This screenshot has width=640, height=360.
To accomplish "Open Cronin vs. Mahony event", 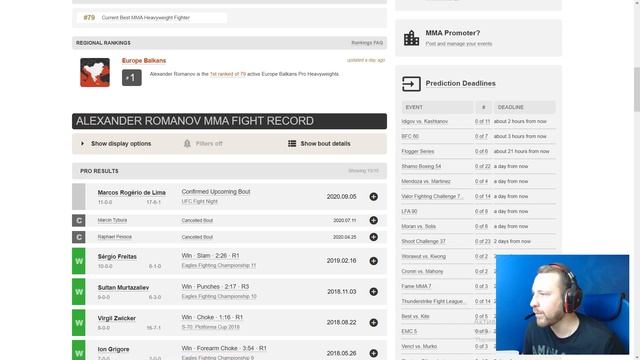I will click(422, 271).
